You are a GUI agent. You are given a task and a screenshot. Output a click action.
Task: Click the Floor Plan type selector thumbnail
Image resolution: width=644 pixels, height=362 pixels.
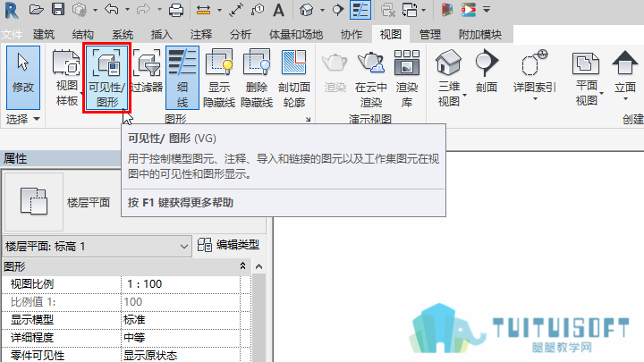(x=34, y=201)
